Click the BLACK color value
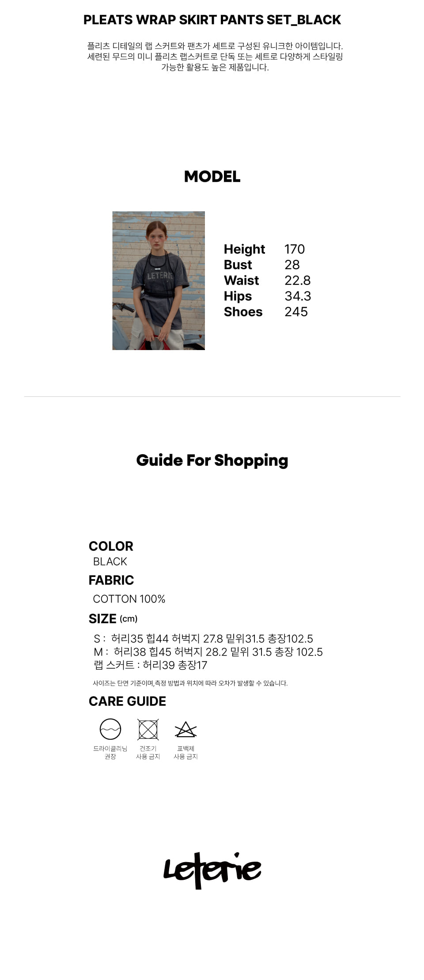This screenshot has width=424, height=980. pos(110,562)
